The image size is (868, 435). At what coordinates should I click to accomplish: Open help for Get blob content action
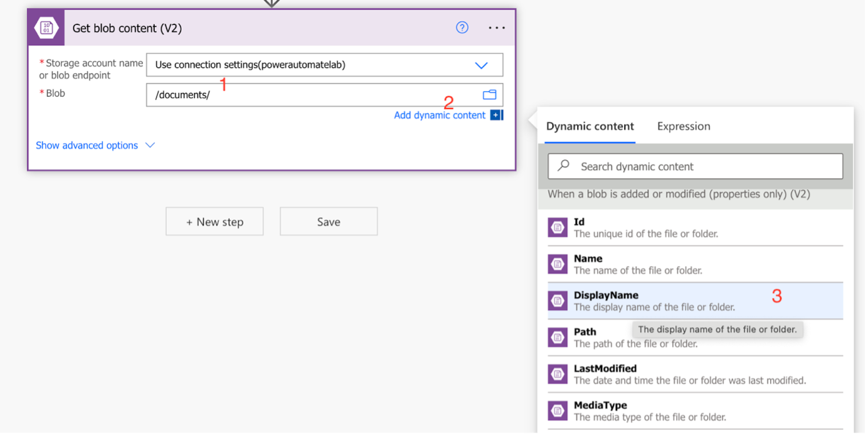click(x=462, y=28)
